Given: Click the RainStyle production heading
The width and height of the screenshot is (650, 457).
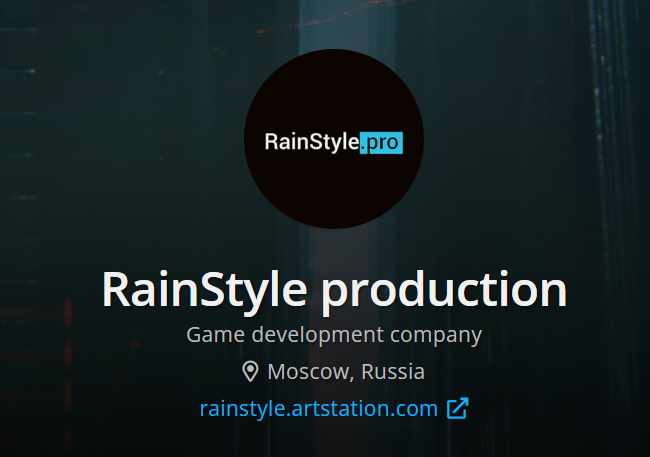Looking at the screenshot, I should pos(334,290).
